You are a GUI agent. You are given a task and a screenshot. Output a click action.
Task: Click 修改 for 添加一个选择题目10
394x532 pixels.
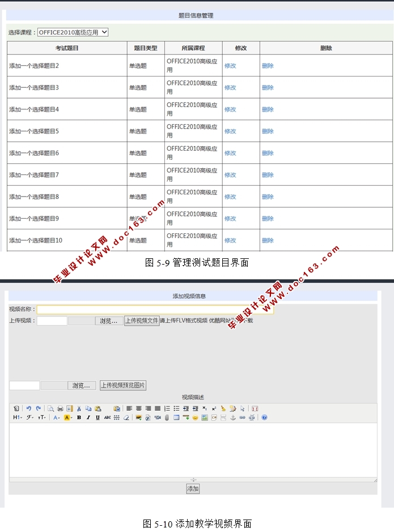230,241
